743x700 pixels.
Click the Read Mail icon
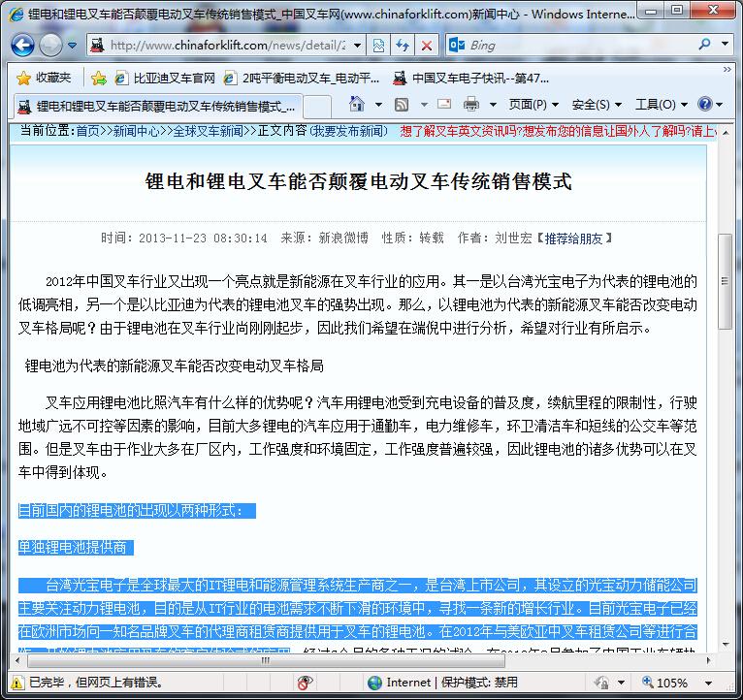(x=444, y=104)
